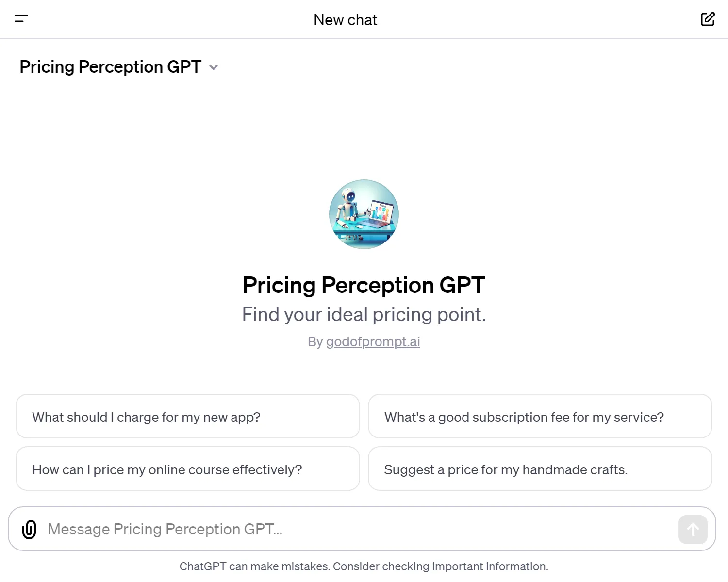
Task: Open the godofprompt.ai link
Action: [x=373, y=341]
